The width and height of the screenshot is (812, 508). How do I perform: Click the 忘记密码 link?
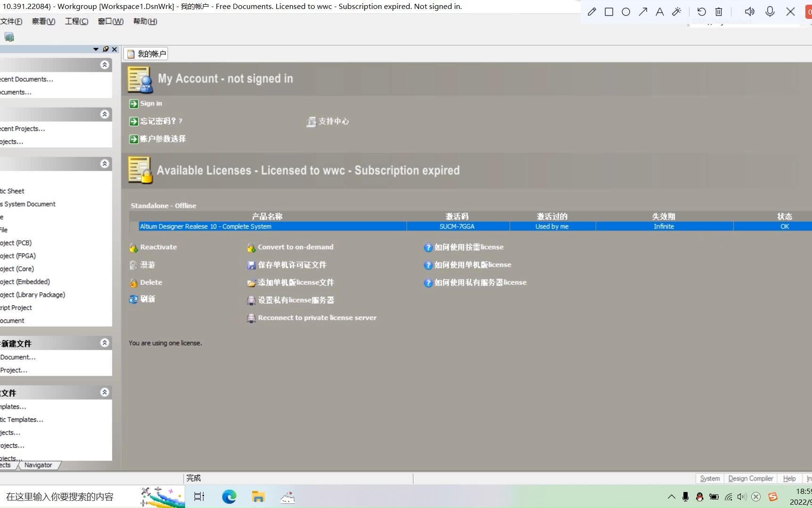click(161, 122)
